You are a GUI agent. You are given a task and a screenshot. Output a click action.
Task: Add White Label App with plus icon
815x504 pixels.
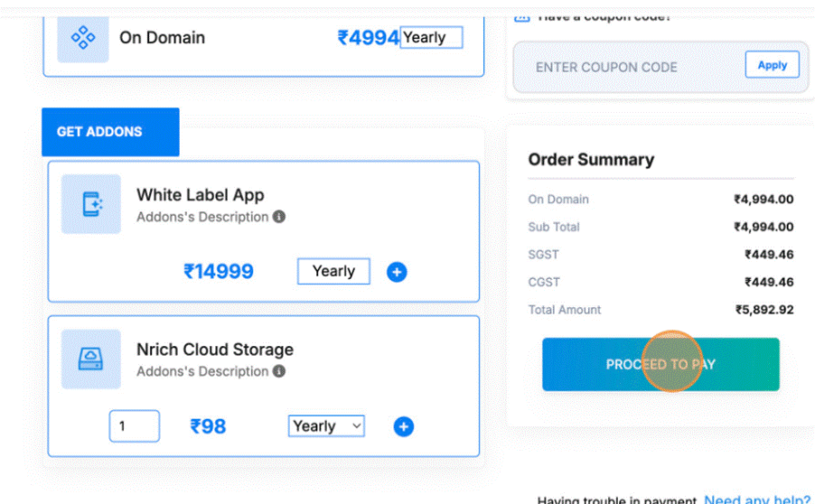pyautogui.click(x=397, y=272)
